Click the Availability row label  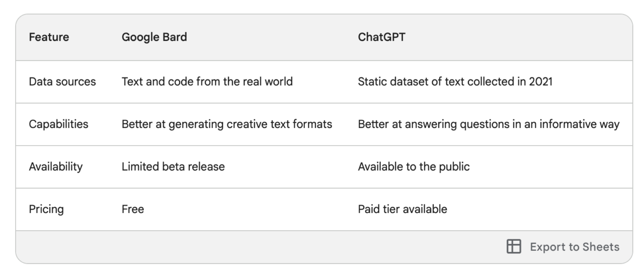click(x=55, y=166)
